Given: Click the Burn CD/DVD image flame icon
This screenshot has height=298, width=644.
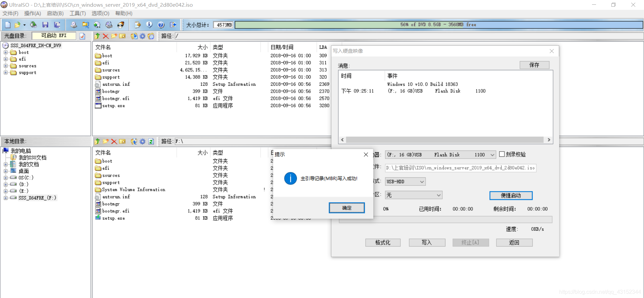Looking at the screenshot, I should (121, 25).
